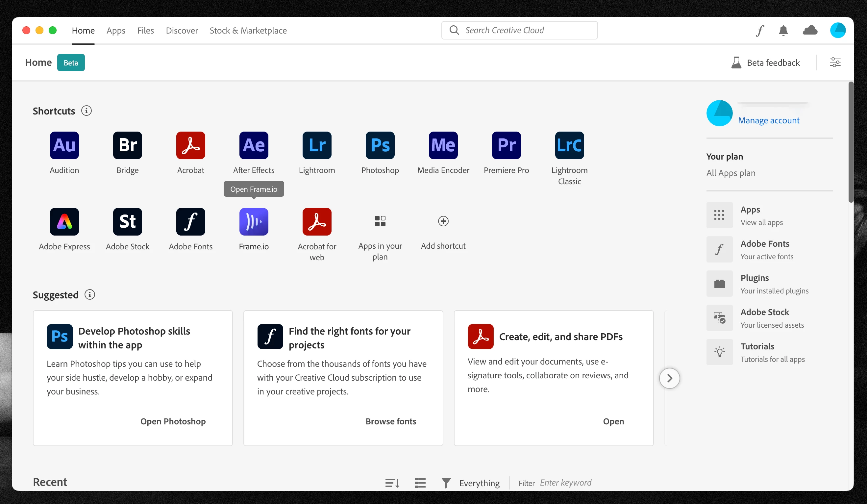Click the vertical scrollbar on the right
The width and height of the screenshot is (867, 504).
(851, 142)
